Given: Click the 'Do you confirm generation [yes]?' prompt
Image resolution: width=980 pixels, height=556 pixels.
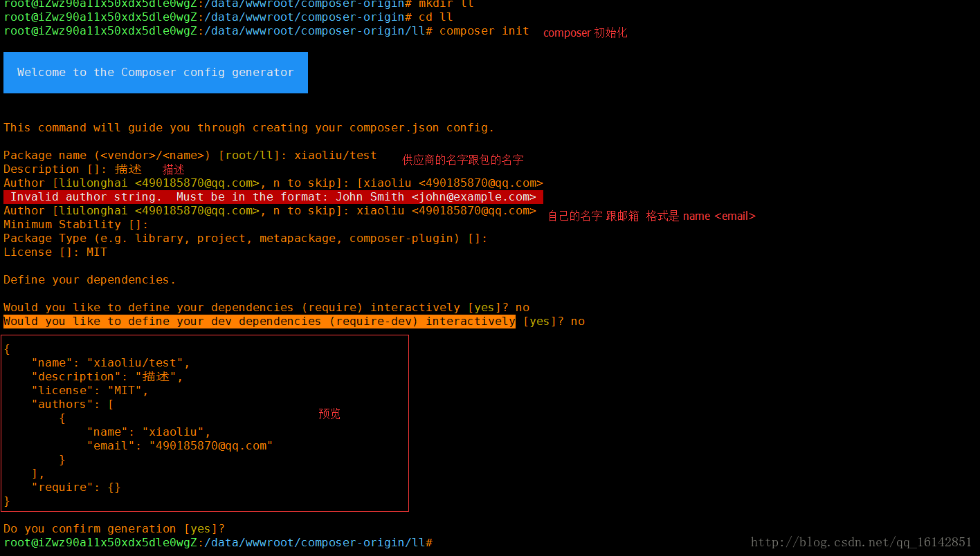Looking at the screenshot, I should (114, 529).
